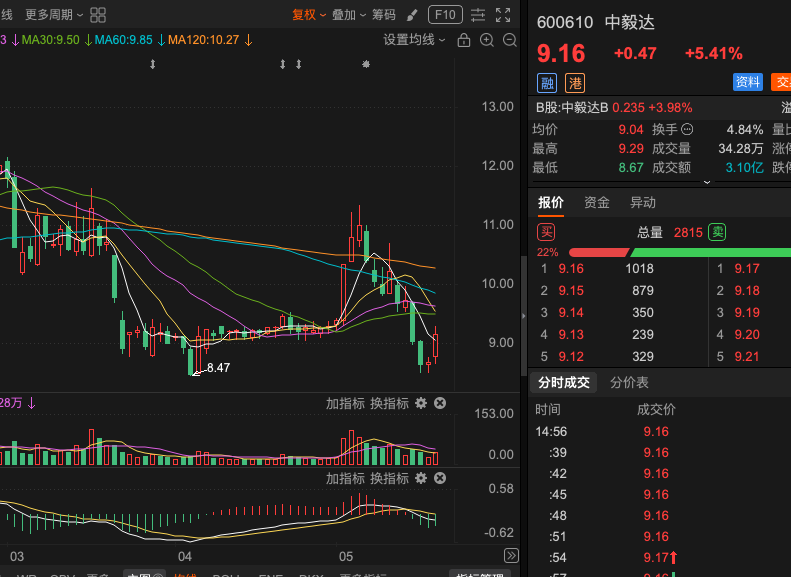Click the 筹码 chips button

[384, 15]
